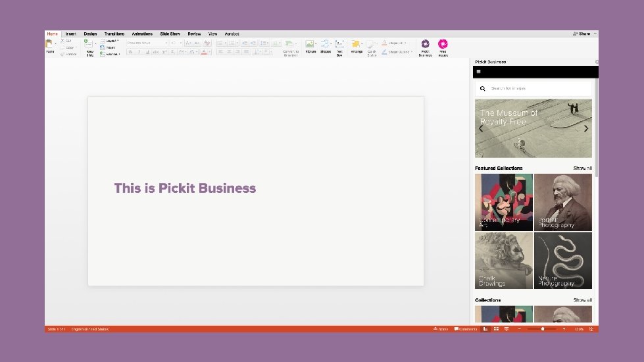Image resolution: width=644 pixels, height=362 pixels.
Task: Align text left
Action: click(x=220, y=52)
